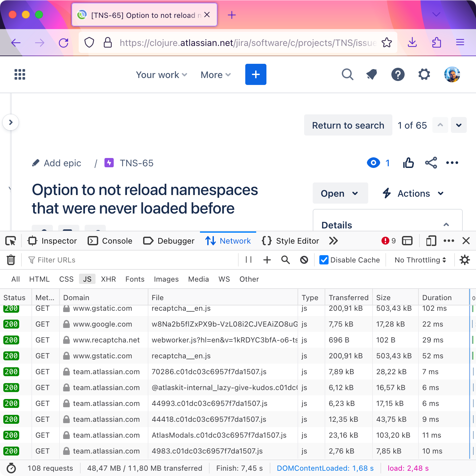
Task: Open Jira notifications bell icon
Action: 372,75
